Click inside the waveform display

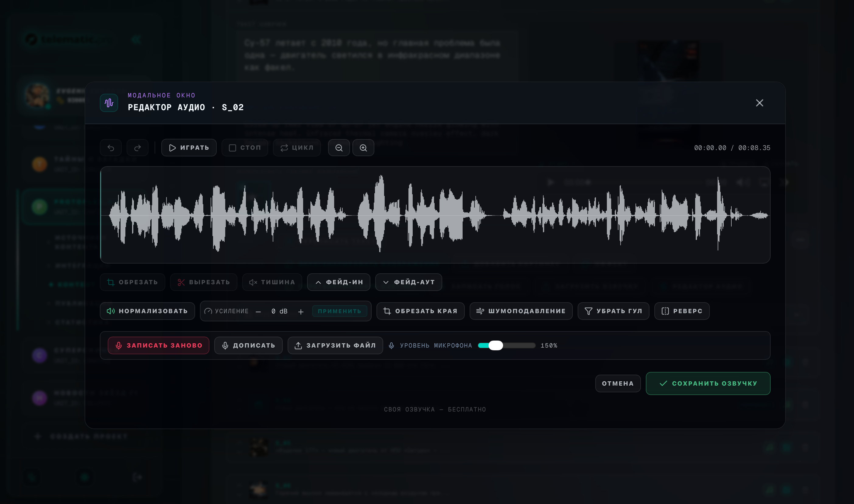pyautogui.click(x=435, y=215)
